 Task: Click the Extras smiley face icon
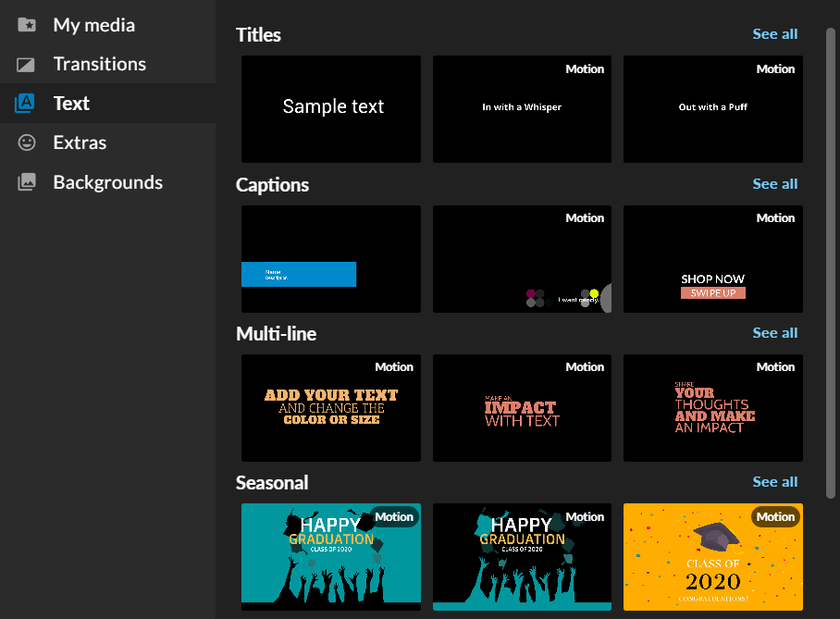27,142
